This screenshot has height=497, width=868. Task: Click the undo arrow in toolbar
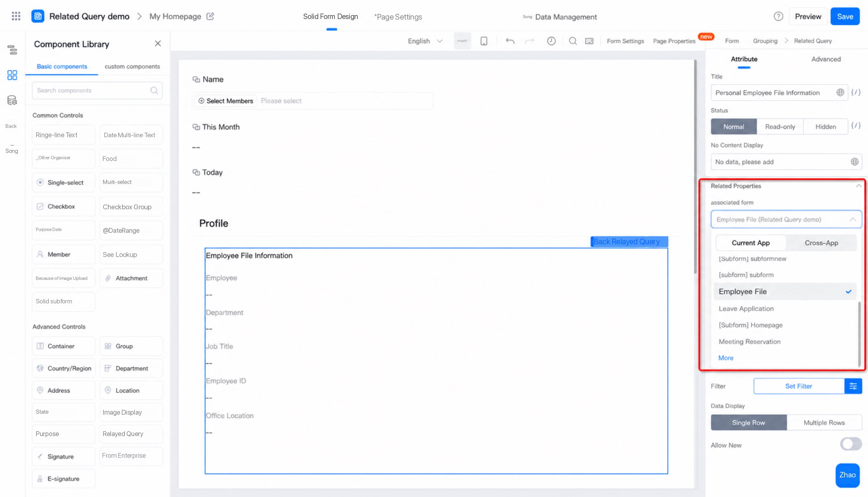coord(510,41)
